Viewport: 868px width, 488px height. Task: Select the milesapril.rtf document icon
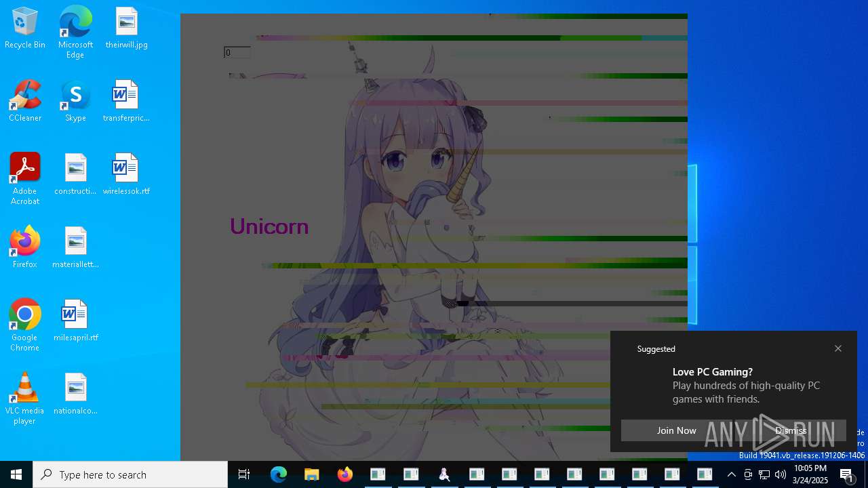click(75, 321)
